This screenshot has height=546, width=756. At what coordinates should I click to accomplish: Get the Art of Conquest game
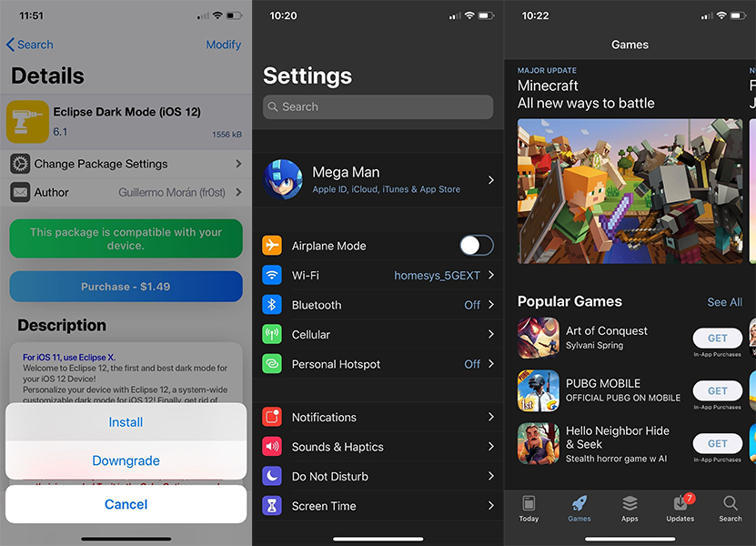(718, 339)
